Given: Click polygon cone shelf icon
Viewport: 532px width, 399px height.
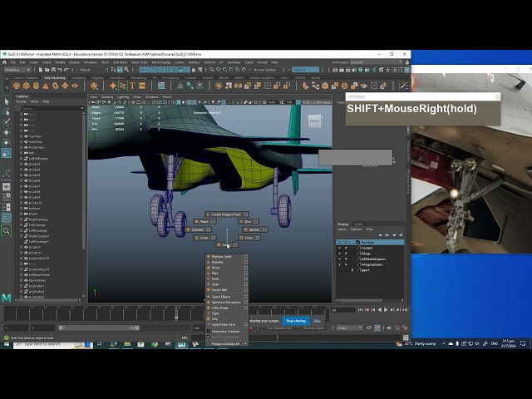Looking at the screenshot, I should (46, 86).
